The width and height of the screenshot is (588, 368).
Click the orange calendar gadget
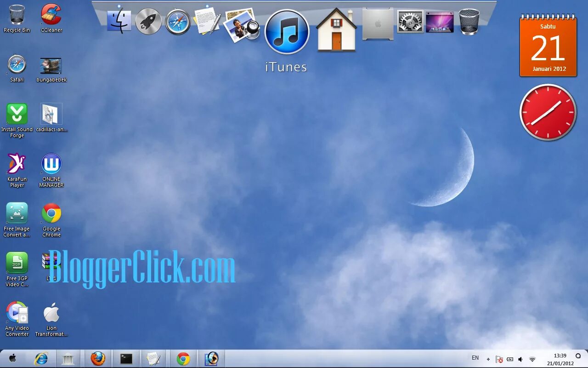pyautogui.click(x=548, y=46)
